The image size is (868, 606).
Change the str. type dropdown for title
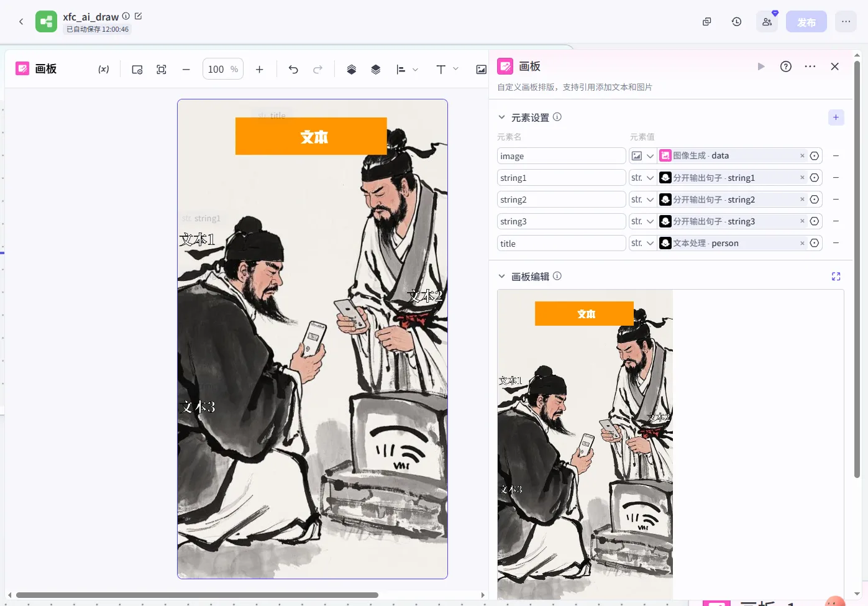pos(642,243)
